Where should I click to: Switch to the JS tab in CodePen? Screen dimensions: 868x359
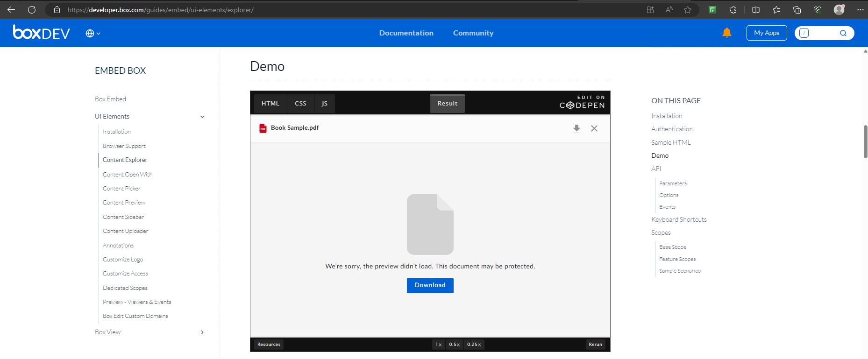pos(325,104)
